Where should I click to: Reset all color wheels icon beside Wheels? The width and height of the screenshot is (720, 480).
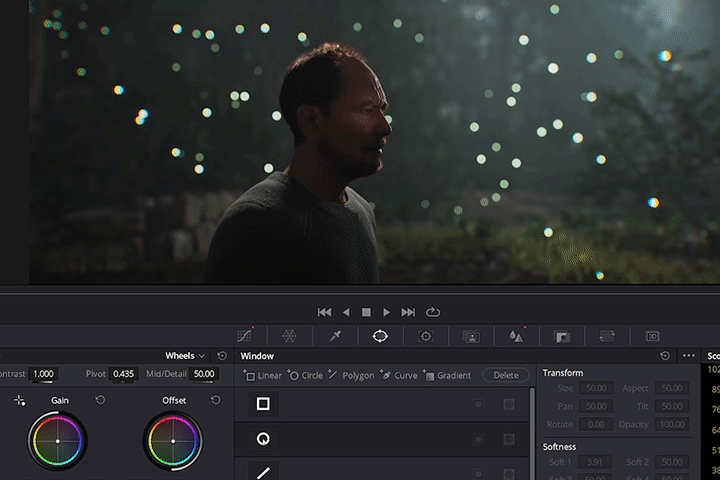coord(222,356)
